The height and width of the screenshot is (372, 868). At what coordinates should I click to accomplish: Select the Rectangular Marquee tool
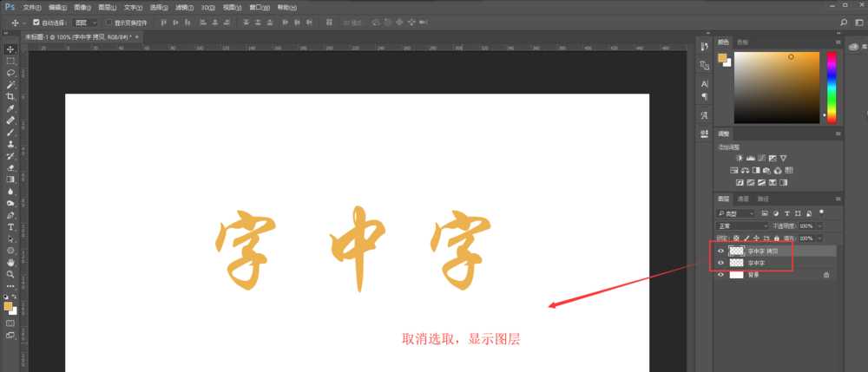click(x=10, y=62)
